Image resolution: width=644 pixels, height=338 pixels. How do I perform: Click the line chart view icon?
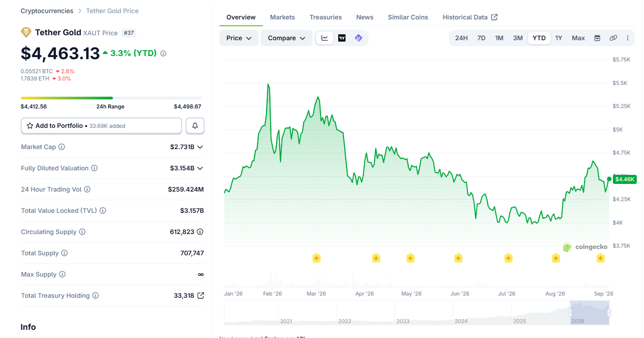(x=325, y=38)
